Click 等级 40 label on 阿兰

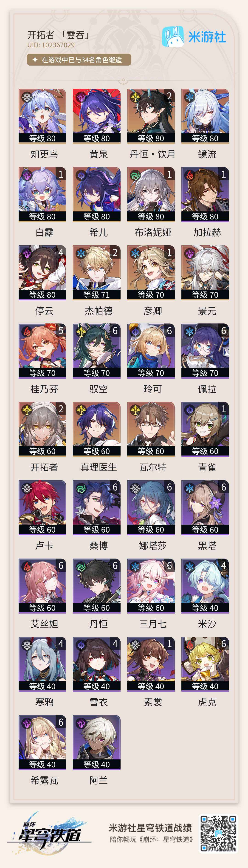97,764
